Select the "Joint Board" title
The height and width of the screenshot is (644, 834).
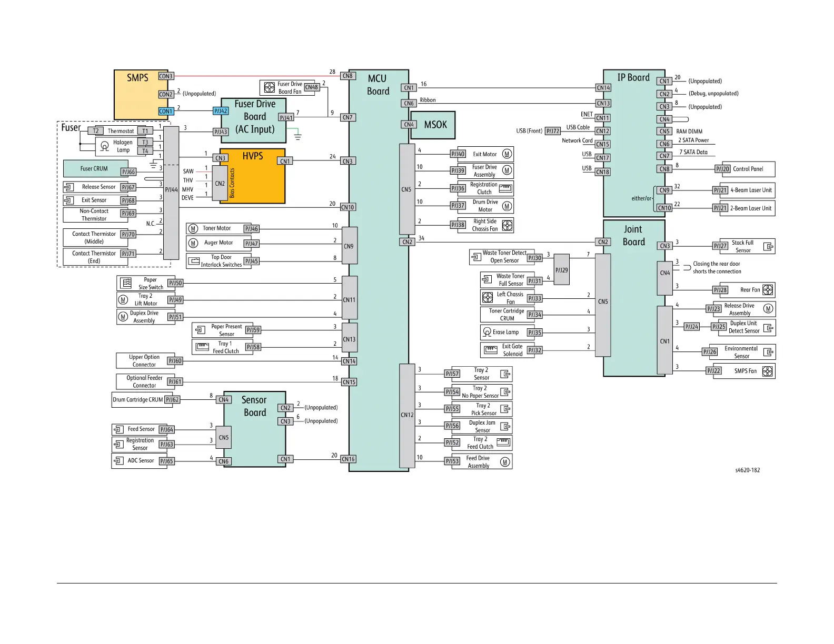[633, 236]
